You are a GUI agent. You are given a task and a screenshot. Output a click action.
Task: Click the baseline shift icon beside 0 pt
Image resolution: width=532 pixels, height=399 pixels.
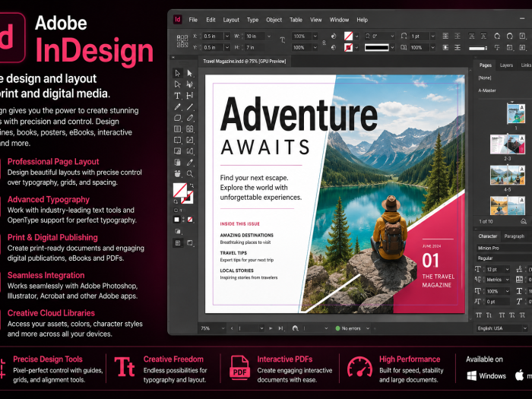pos(478,301)
